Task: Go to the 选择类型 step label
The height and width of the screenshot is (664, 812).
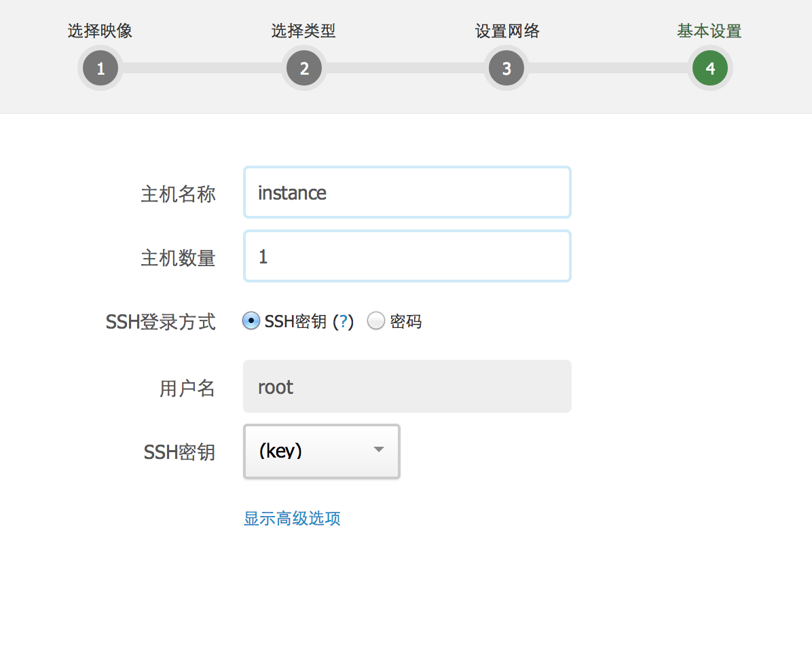Action: pyautogui.click(x=303, y=31)
